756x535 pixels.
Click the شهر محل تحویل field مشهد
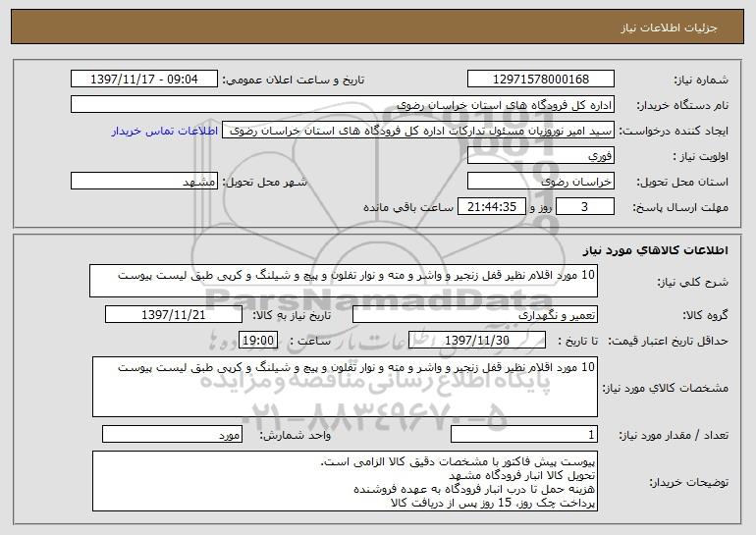[143, 182]
